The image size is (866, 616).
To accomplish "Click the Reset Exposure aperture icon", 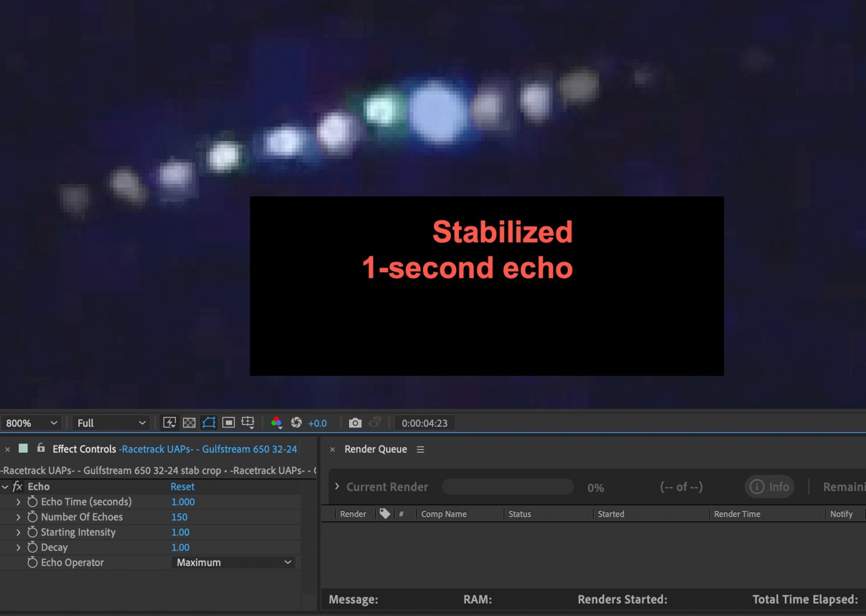I will tap(296, 423).
